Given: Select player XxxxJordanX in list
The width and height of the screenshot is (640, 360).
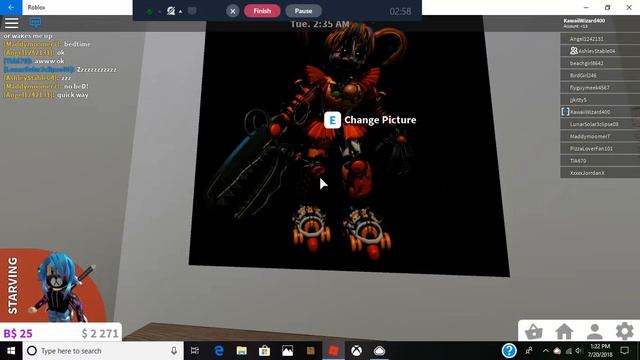Looking at the screenshot, I should (600, 173).
